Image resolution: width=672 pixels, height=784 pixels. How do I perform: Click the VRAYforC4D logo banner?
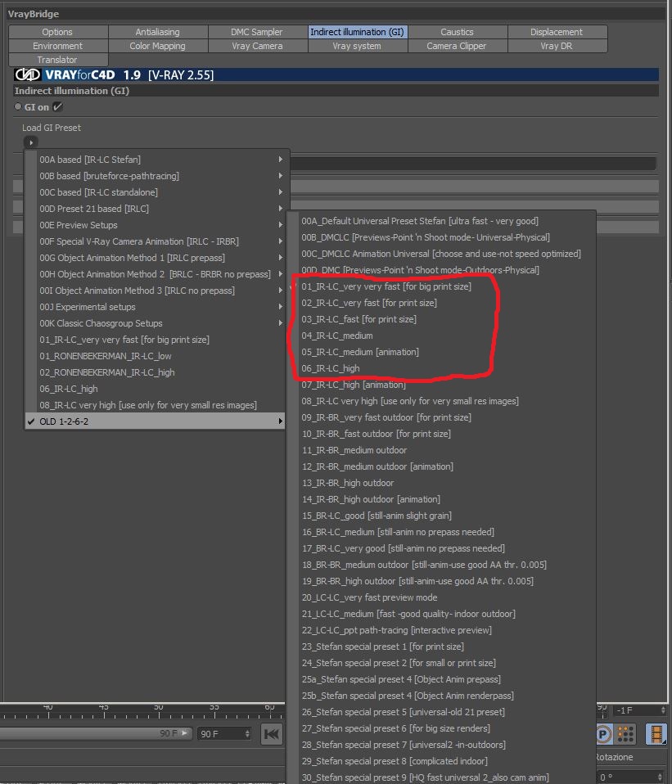(336, 75)
